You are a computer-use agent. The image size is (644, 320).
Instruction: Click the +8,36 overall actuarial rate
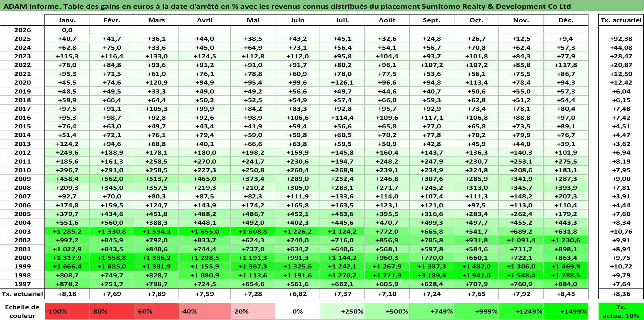tap(621, 294)
